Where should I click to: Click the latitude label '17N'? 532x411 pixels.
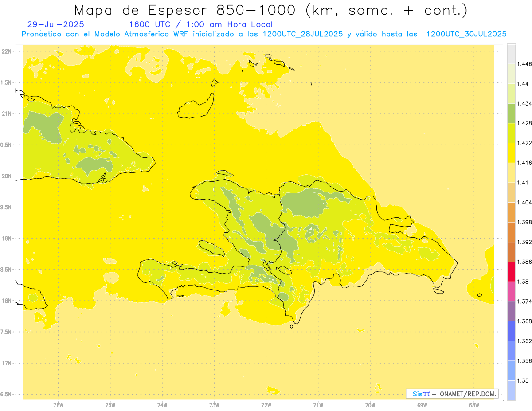tap(7, 363)
